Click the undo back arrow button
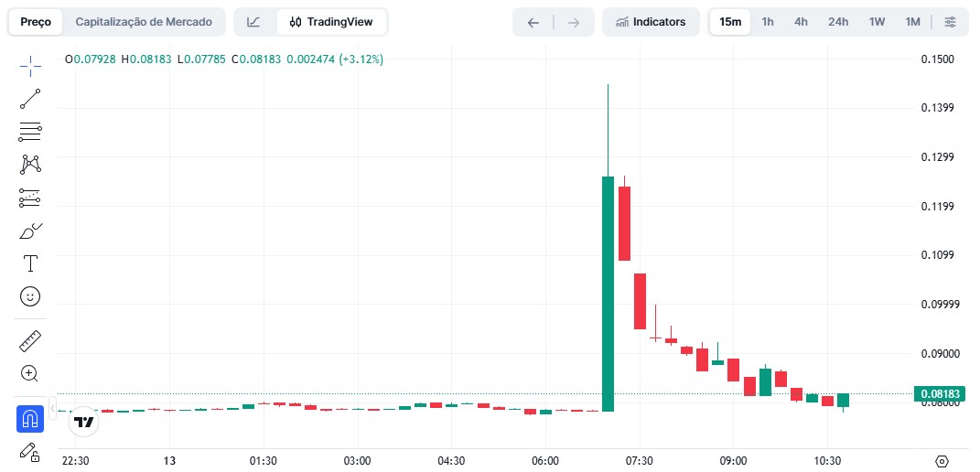The height and width of the screenshot is (472, 980). pos(533,22)
